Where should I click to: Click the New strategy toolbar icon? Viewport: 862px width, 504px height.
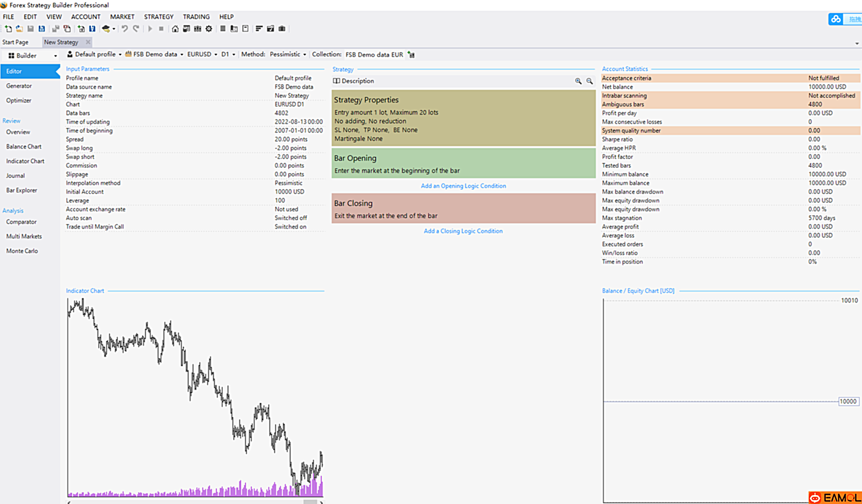coord(8,29)
